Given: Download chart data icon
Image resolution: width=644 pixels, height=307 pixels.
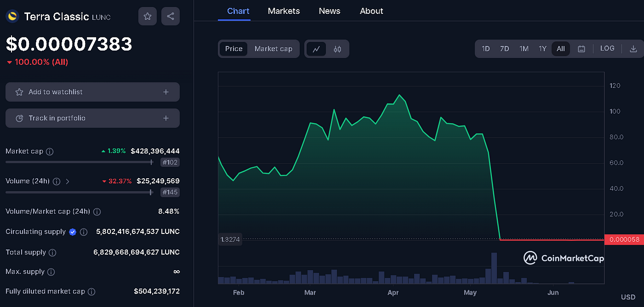Looking at the screenshot, I should 633,49.
